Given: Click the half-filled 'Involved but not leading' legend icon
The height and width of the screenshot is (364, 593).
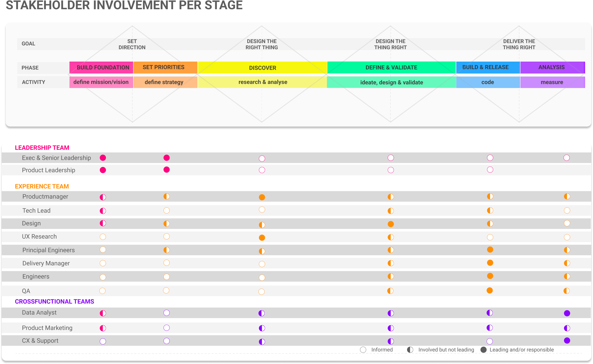Looking at the screenshot, I should (x=410, y=350).
